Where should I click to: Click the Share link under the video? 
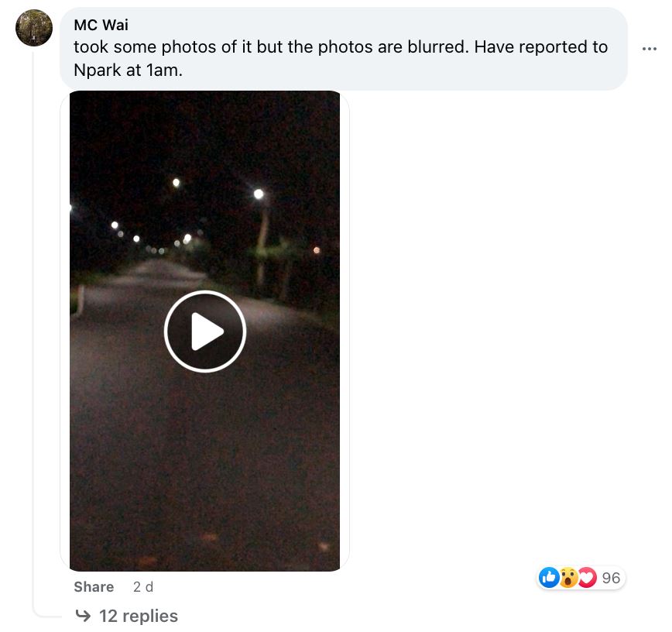tap(94, 587)
